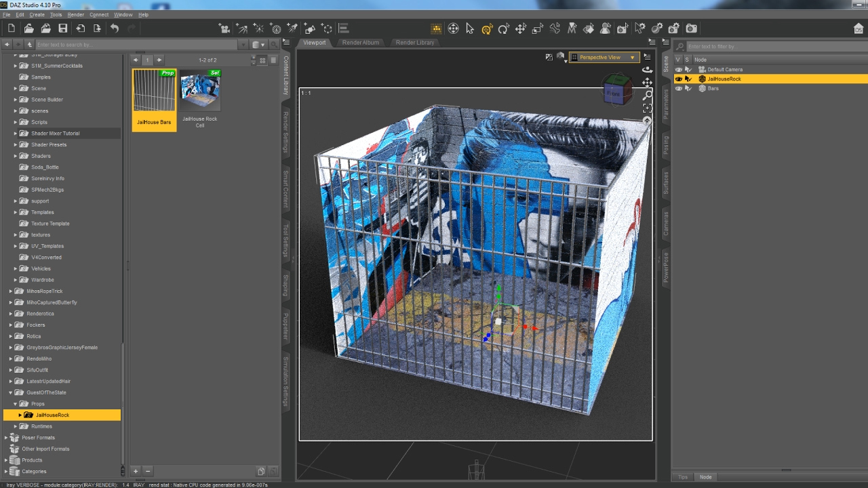Click the DS home icon
Screen dimensions: 868x488
tap(859, 28)
